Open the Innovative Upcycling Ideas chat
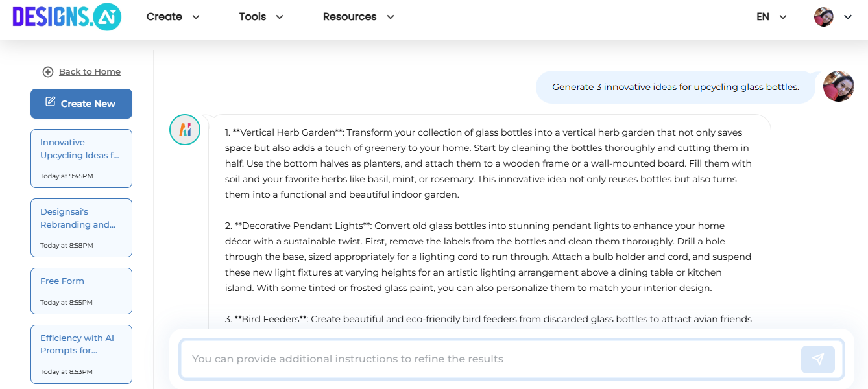This screenshot has height=389, width=868. [81, 158]
